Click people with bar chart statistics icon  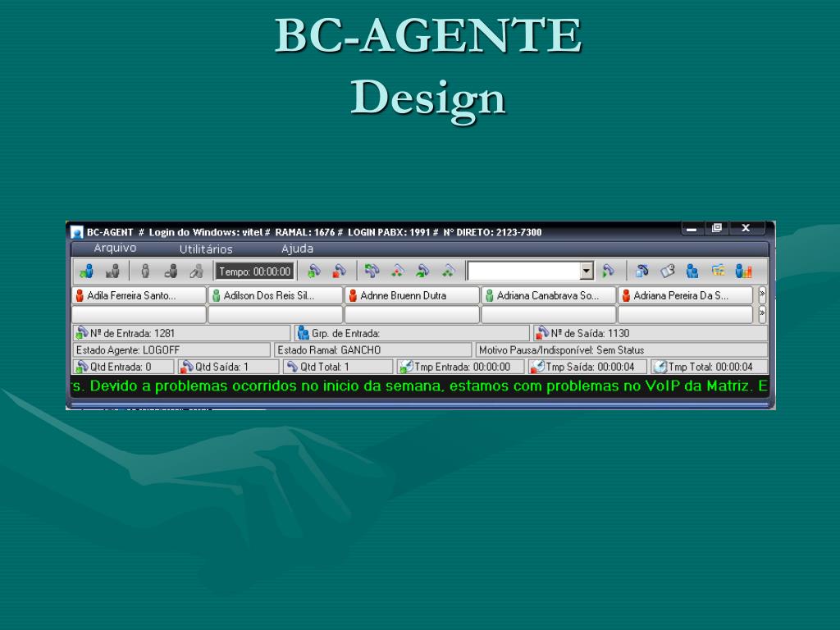[743, 271]
